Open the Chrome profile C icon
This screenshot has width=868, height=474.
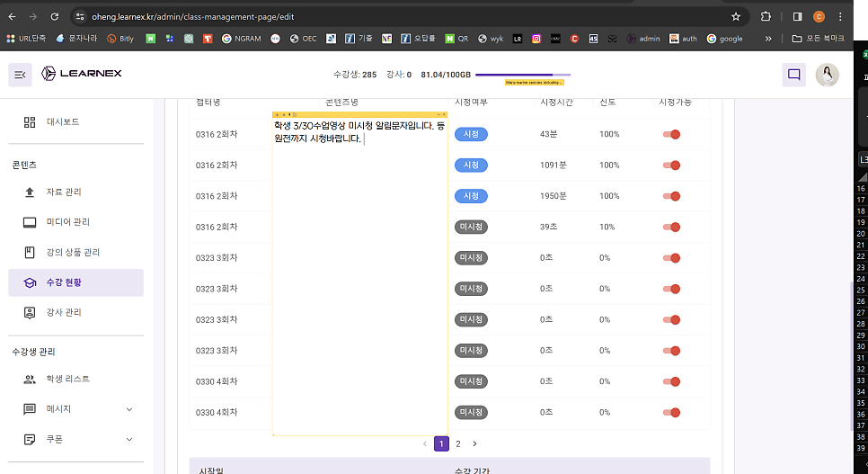[819, 16]
